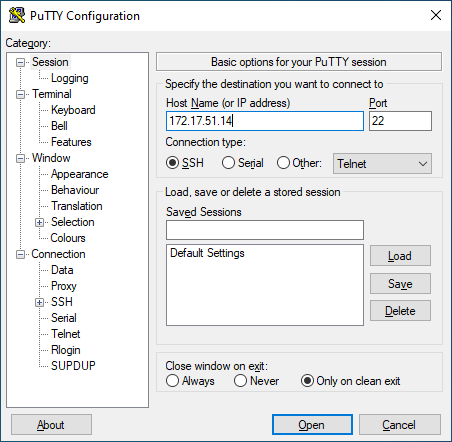Select the SSH connection type radio
Viewport: 452px width, 442px height.
coord(172,163)
